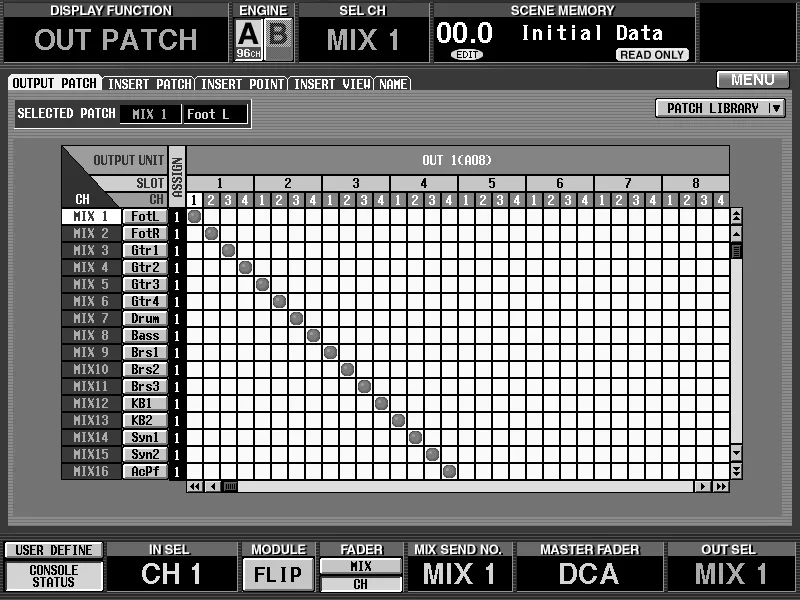
Task: Jump fully right with the double right arrow
Action: (x=721, y=486)
